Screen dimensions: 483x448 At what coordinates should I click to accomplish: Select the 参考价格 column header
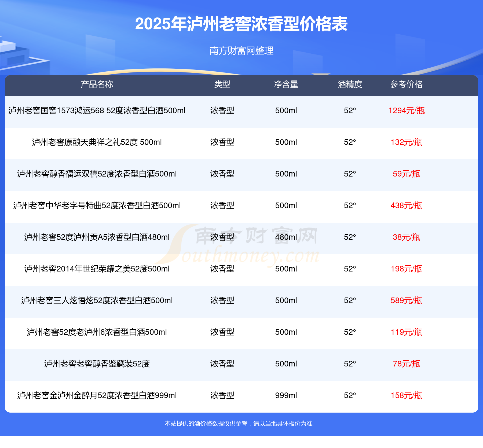407,84
